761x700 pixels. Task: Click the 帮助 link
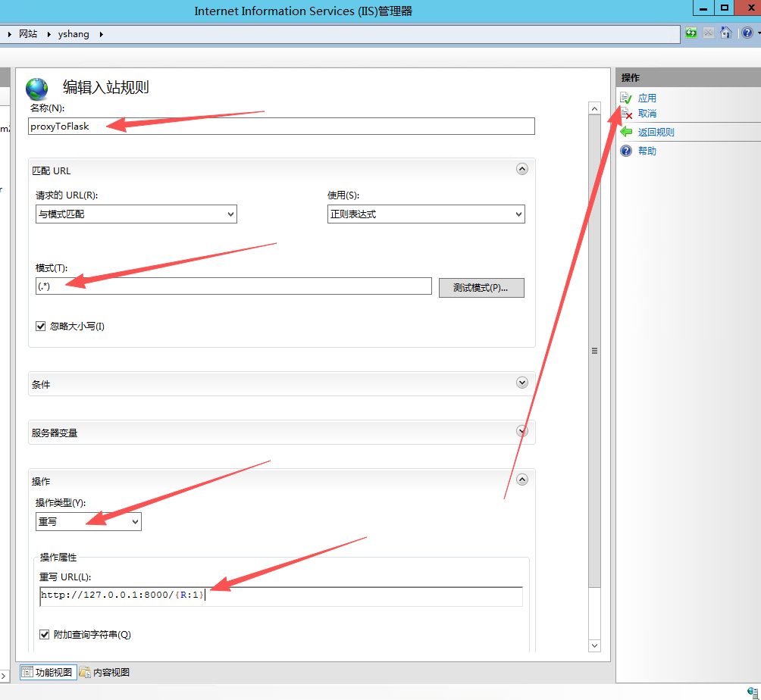tap(647, 151)
